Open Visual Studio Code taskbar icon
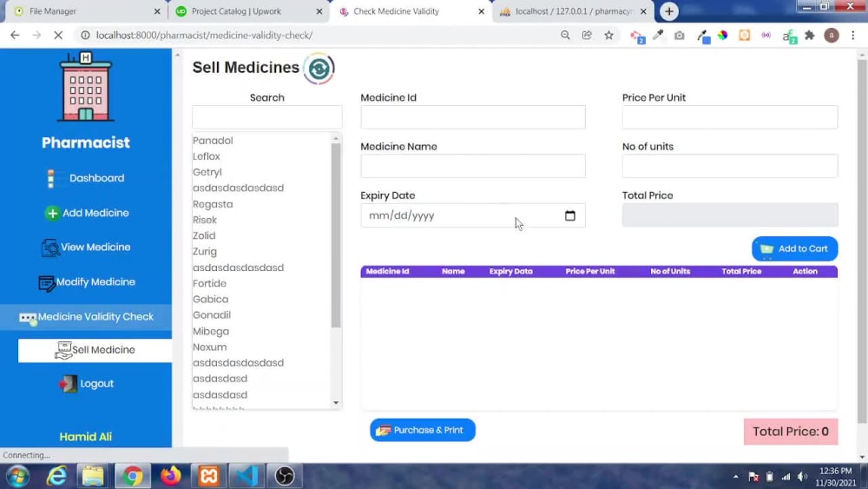This screenshot has height=489, width=868. pyautogui.click(x=247, y=476)
